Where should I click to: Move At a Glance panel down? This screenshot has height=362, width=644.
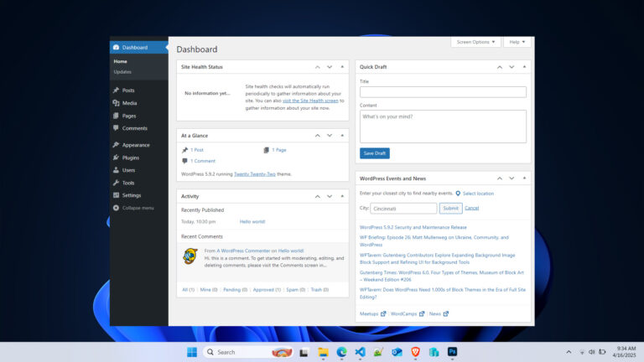330,136
